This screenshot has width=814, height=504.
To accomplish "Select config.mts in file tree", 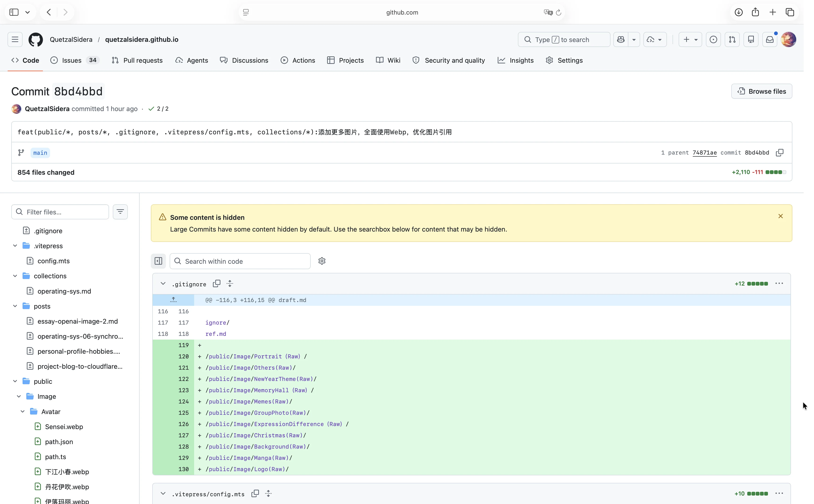I will pyautogui.click(x=54, y=261).
